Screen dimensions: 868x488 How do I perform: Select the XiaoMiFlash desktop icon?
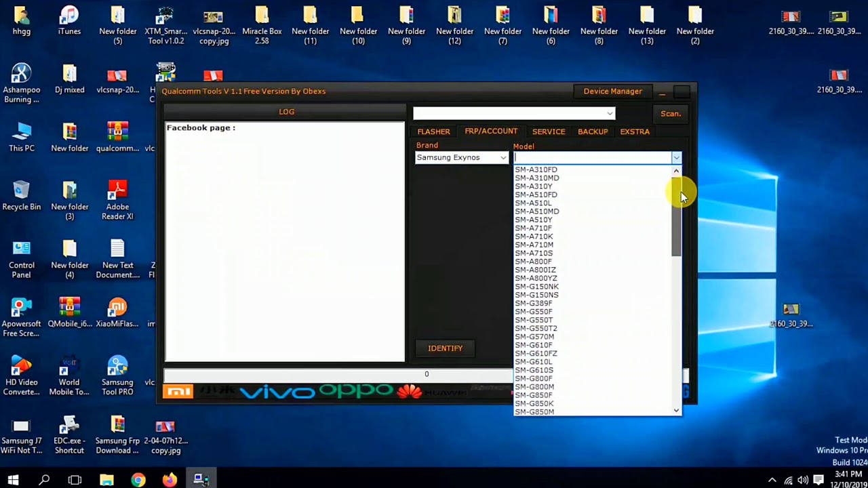[117, 312]
